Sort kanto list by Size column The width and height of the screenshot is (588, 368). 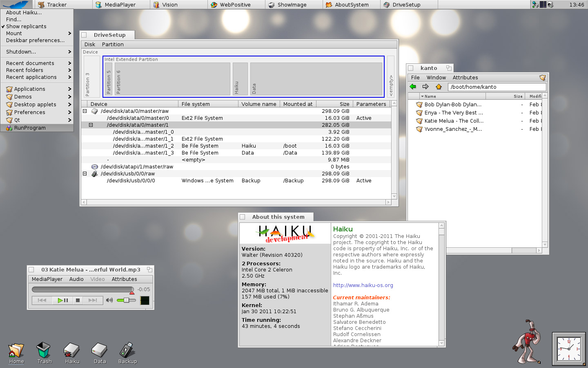coord(506,96)
